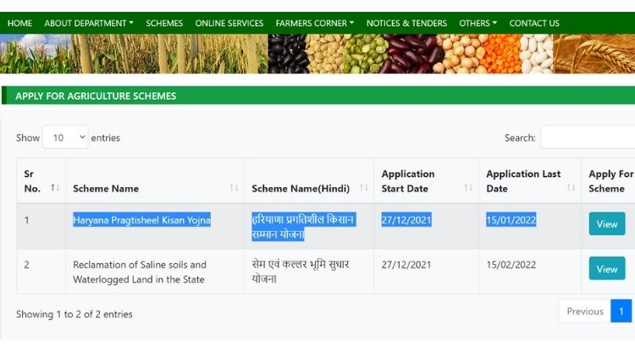
Task: Click Reclamation of Saline soils scheme name
Action: tap(140, 272)
